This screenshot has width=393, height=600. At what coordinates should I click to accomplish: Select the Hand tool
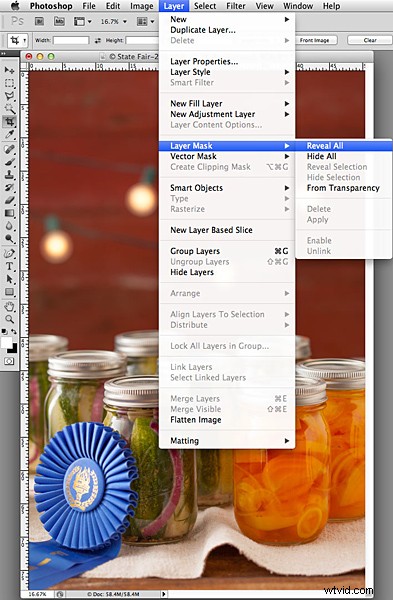pyautogui.click(x=9, y=306)
